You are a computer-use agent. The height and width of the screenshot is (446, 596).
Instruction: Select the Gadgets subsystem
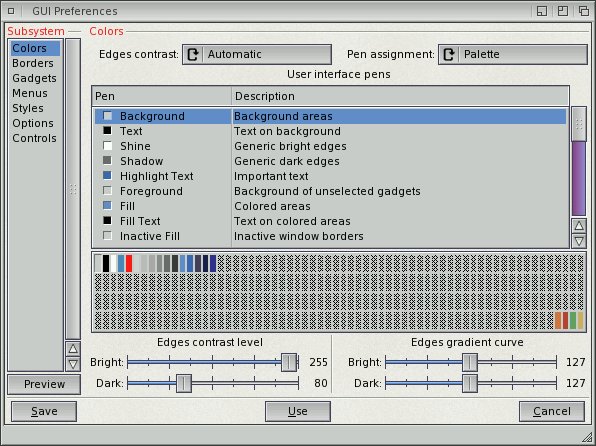[35, 78]
